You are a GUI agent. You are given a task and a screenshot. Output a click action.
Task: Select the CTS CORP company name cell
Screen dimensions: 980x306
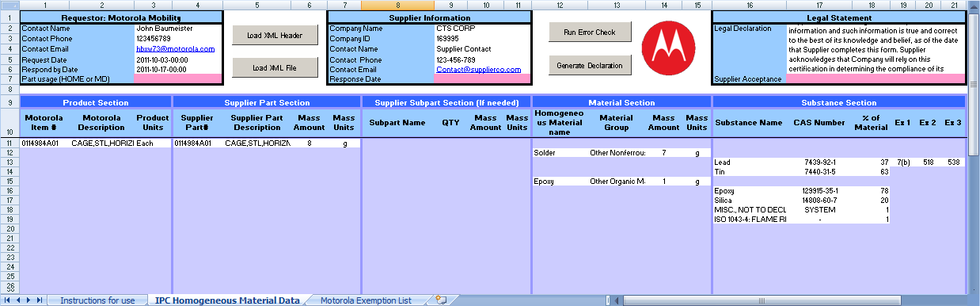tap(483, 28)
